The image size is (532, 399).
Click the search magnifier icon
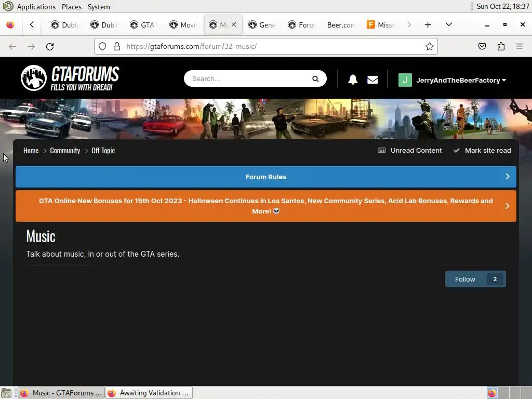[x=315, y=79]
